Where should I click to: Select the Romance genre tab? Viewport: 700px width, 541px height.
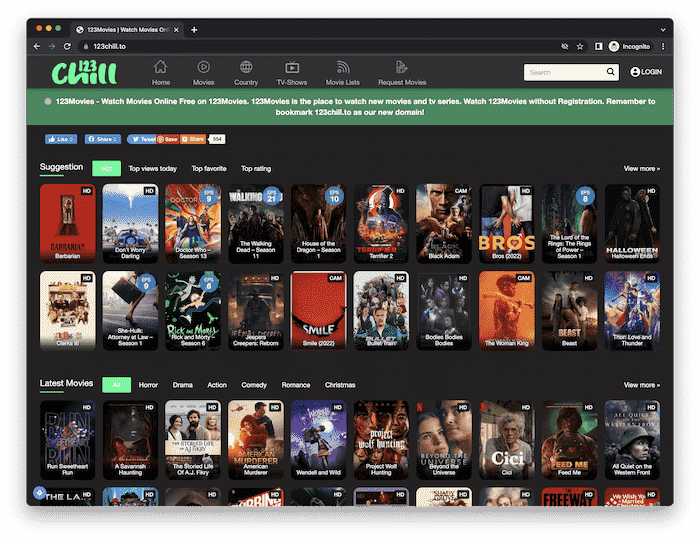(296, 385)
